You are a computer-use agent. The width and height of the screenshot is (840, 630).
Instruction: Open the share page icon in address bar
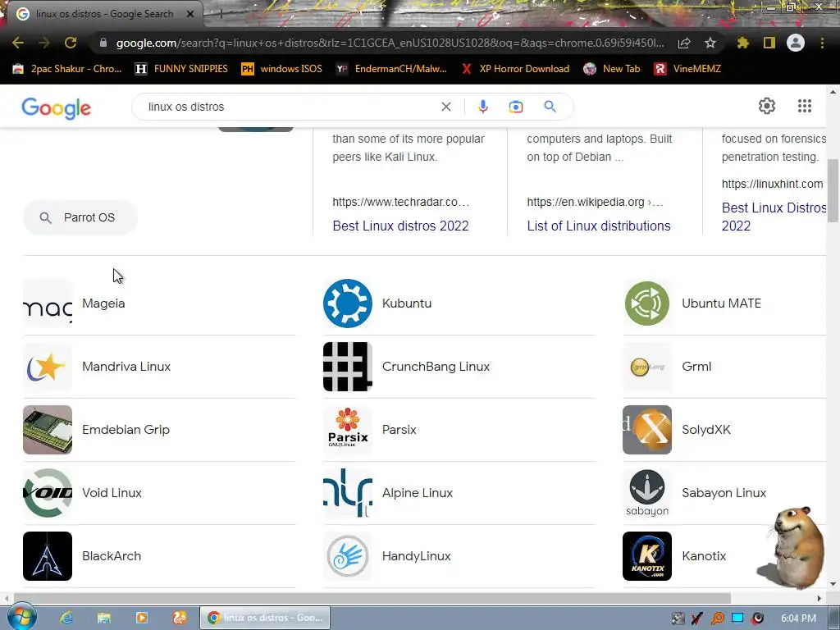tap(684, 43)
